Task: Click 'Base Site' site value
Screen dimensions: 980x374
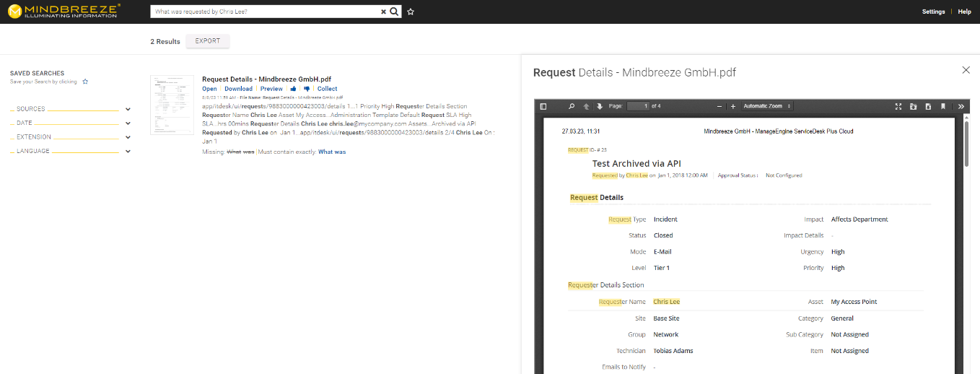Action: 666,318
